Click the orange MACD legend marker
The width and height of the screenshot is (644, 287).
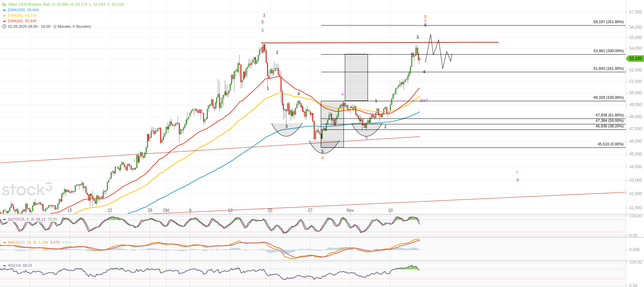point(4,242)
